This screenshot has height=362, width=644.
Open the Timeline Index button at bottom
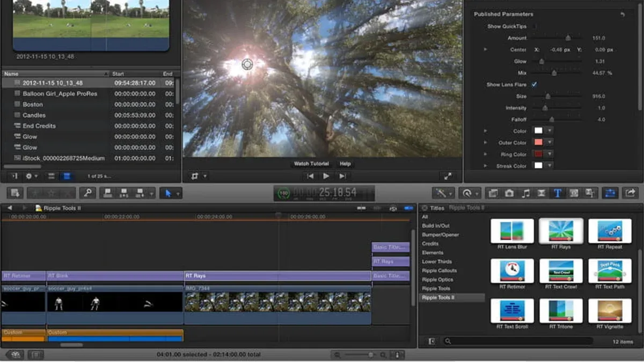(x=36, y=354)
